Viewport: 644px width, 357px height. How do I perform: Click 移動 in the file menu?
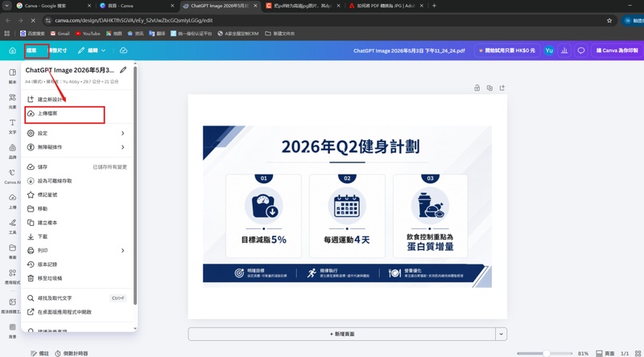77,209
